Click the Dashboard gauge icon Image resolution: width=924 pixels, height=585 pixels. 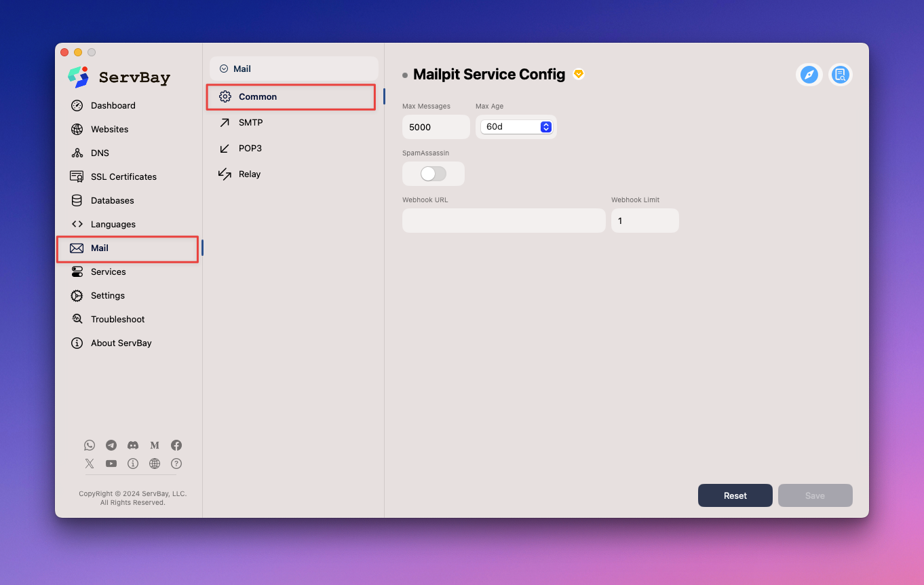[x=77, y=105]
